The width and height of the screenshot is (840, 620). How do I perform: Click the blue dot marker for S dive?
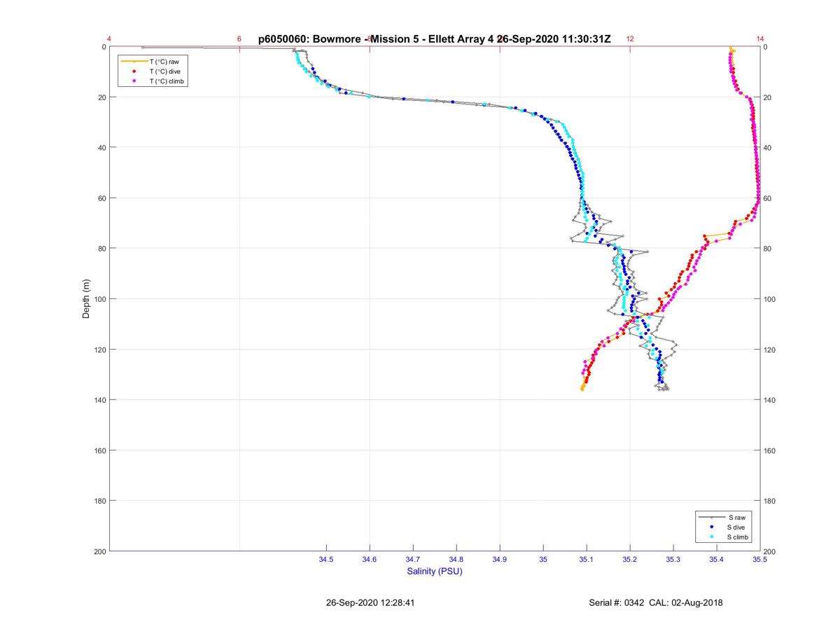click(x=711, y=527)
